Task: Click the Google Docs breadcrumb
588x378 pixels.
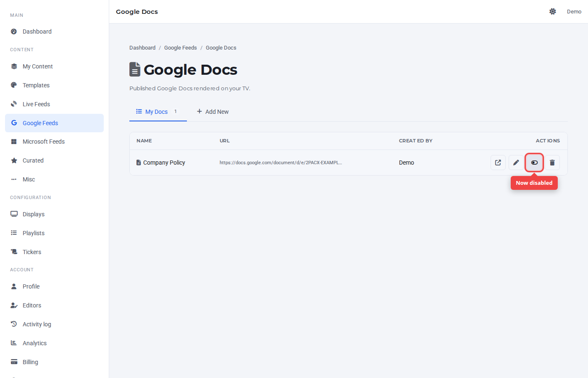Action: click(221, 48)
